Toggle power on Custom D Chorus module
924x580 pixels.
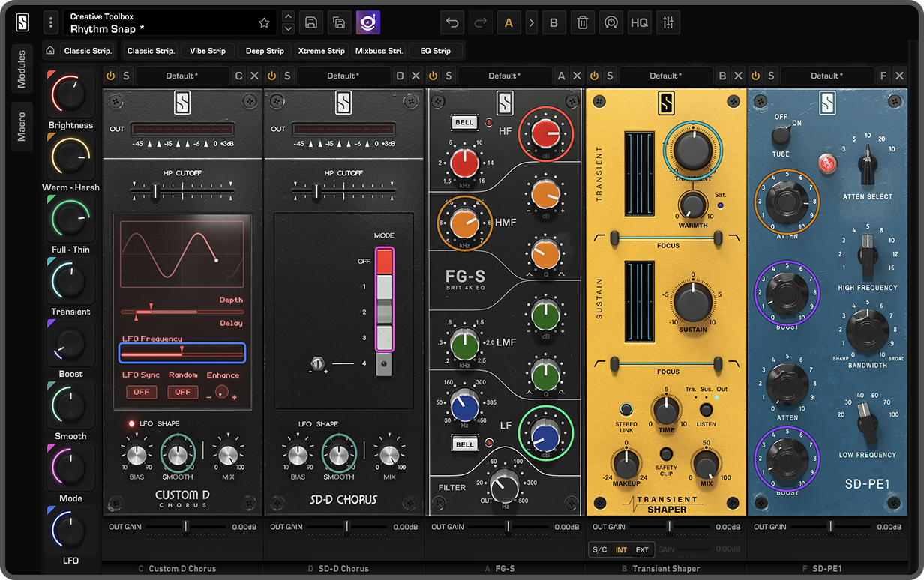pos(111,76)
